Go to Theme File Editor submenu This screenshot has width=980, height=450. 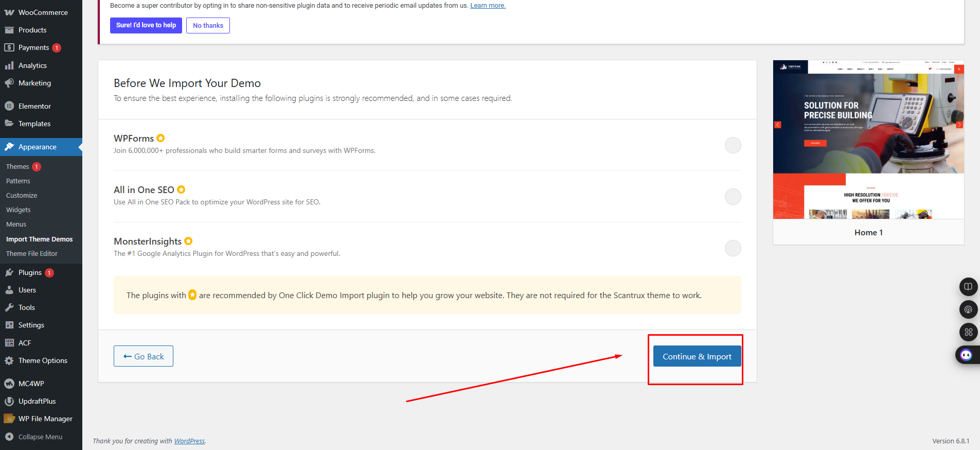(32, 253)
